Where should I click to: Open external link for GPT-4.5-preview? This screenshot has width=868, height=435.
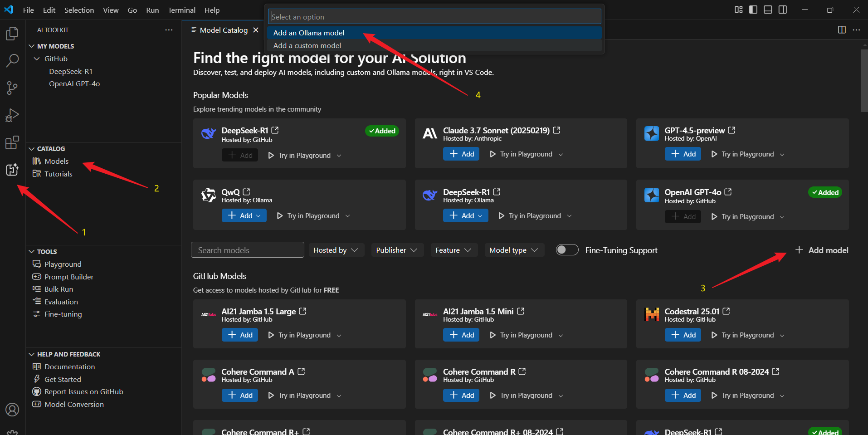coord(731,130)
